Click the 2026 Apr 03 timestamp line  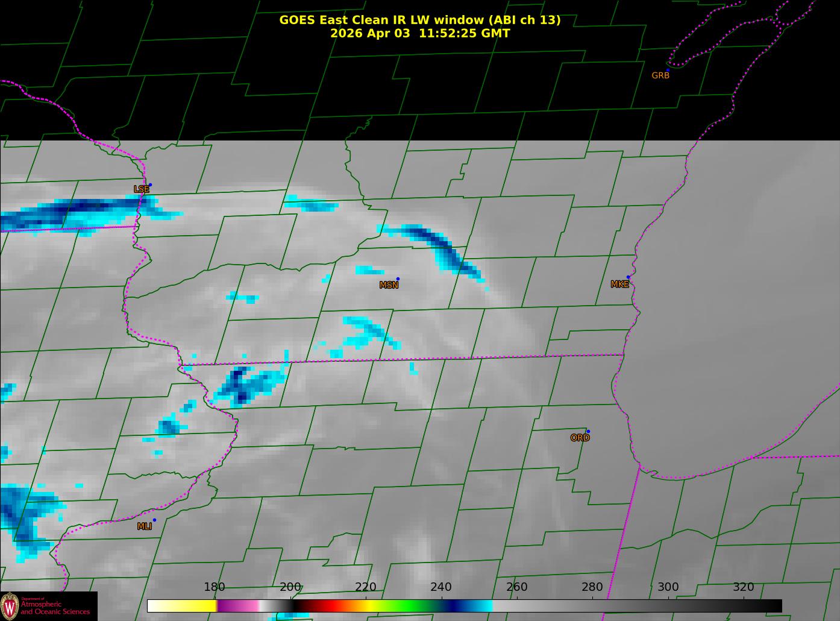point(419,34)
